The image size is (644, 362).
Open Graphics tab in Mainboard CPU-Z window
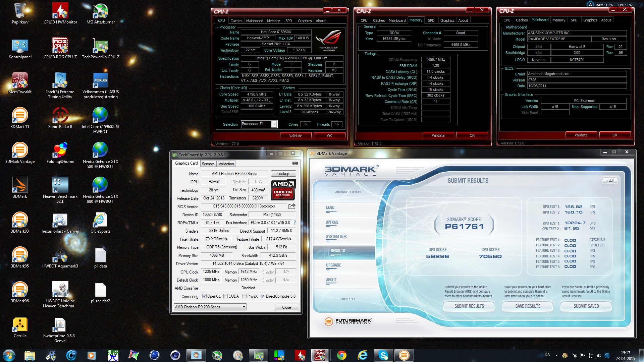590,20
